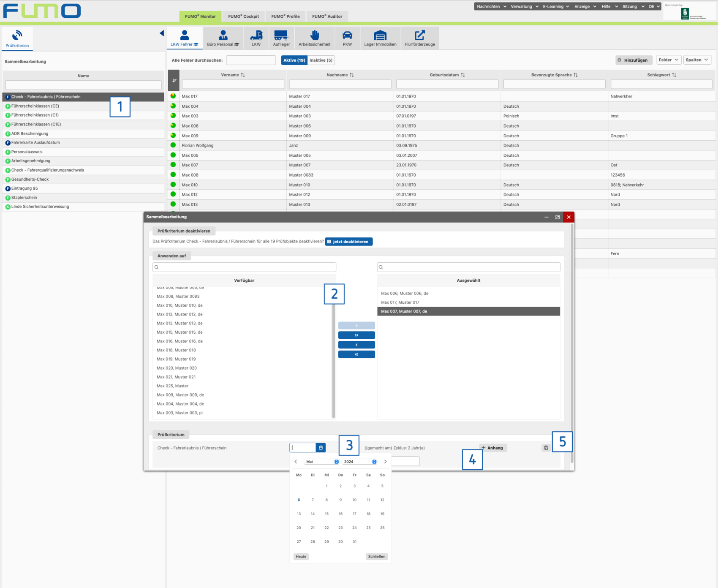This screenshot has height=588, width=718.
Task: Switch to FUMO Cockpit tab
Action: click(x=243, y=16)
